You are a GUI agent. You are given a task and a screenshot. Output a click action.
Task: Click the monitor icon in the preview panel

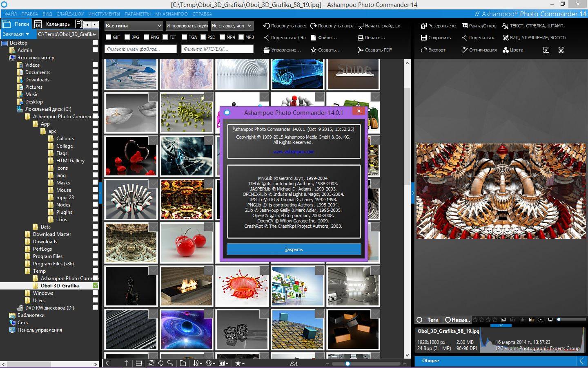point(550,320)
